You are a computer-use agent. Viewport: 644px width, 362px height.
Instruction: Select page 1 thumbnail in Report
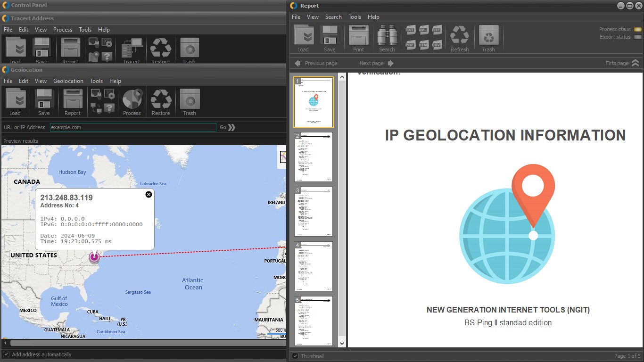[314, 102]
